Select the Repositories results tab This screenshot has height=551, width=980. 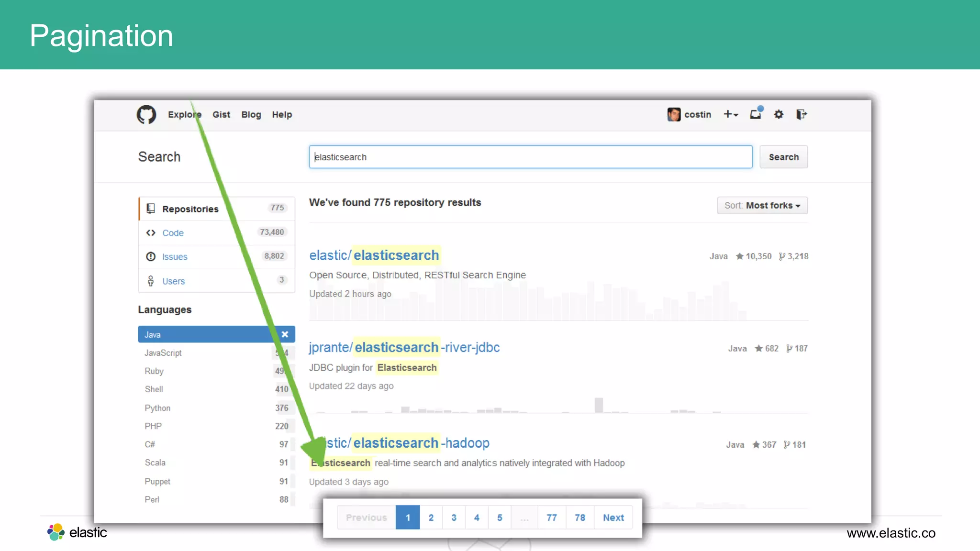pos(217,209)
